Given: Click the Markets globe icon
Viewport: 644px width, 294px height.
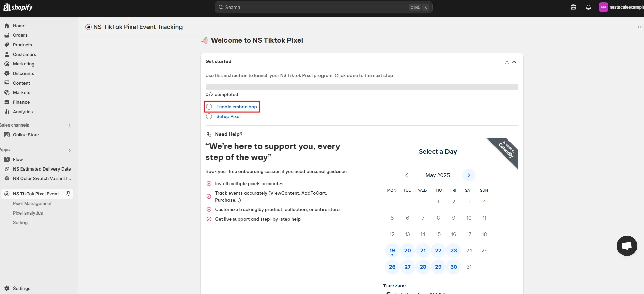Looking at the screenshot, I should pos(7,92).
